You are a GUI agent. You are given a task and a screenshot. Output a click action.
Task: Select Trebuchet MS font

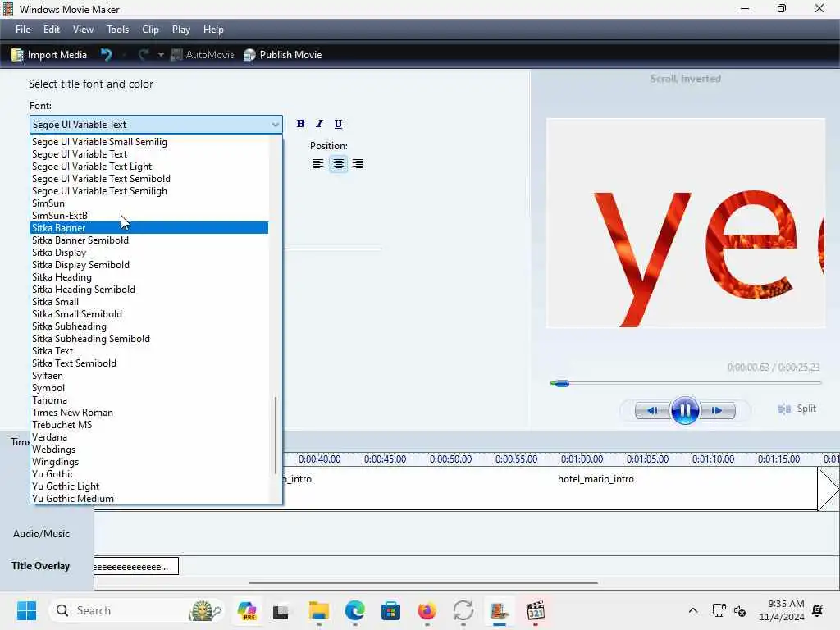pos(149,425)
